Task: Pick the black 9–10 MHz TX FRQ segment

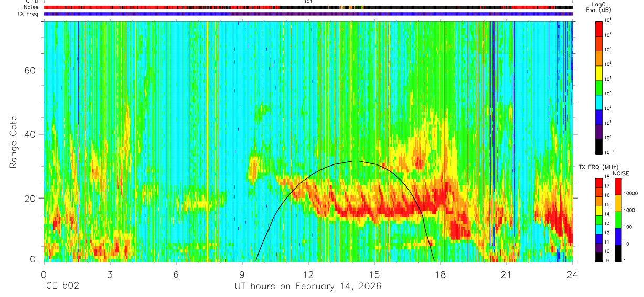Action: click(598, 257)
